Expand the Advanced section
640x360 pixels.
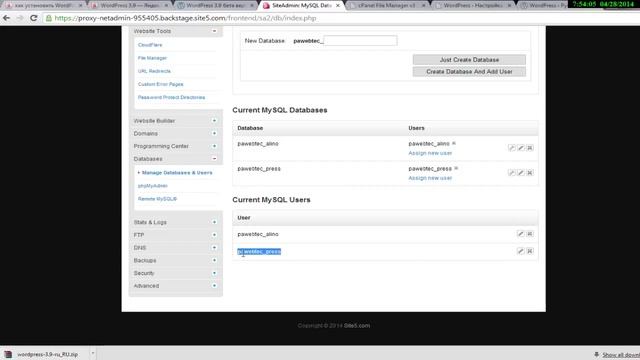pyautogui.click(x=214, y=286)
